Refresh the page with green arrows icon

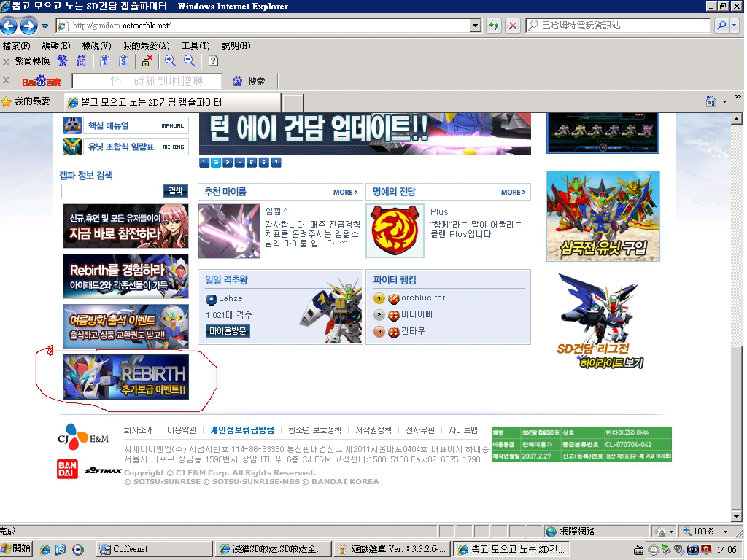pyautogui.click(x=494, y=26)
